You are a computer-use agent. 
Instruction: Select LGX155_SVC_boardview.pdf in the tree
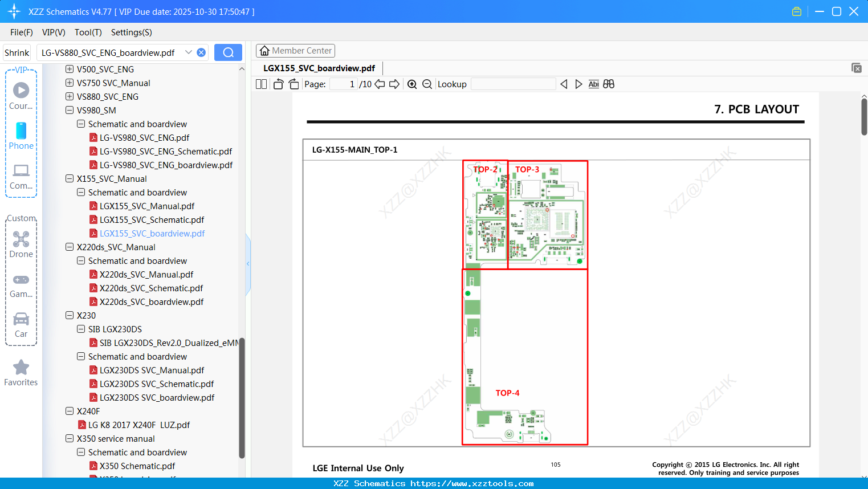click(x=152, y=233)
